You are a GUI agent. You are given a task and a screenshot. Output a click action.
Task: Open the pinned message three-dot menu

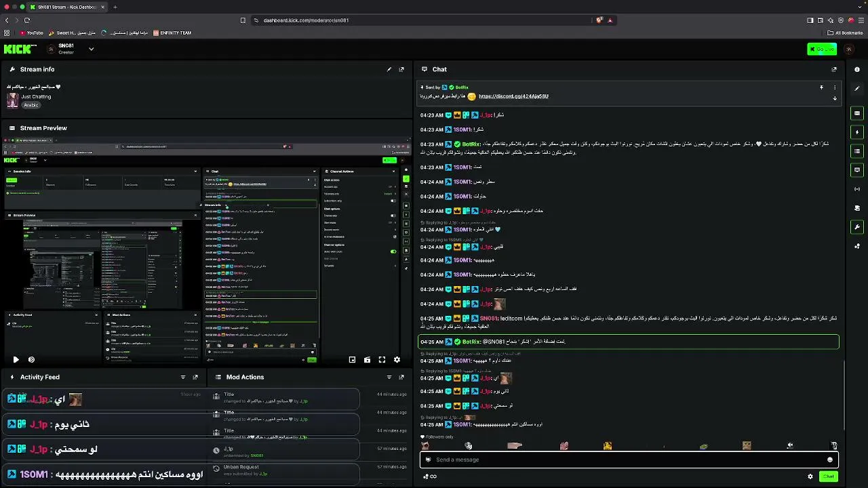point(835,87)
